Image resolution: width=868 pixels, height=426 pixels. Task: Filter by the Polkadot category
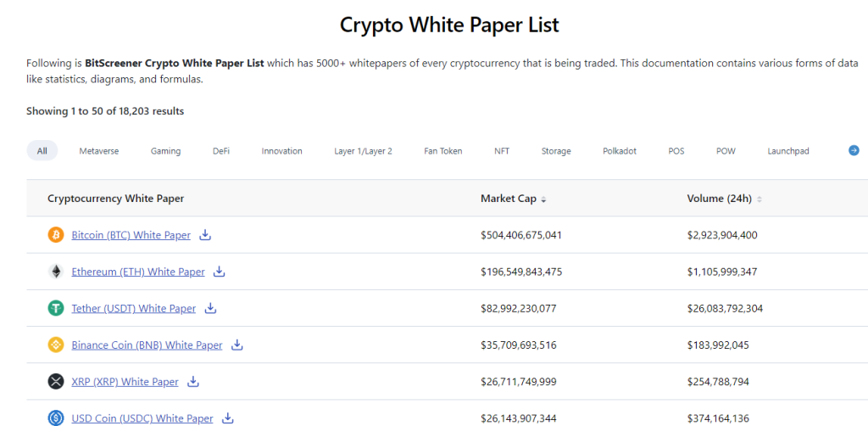(620, 151)
